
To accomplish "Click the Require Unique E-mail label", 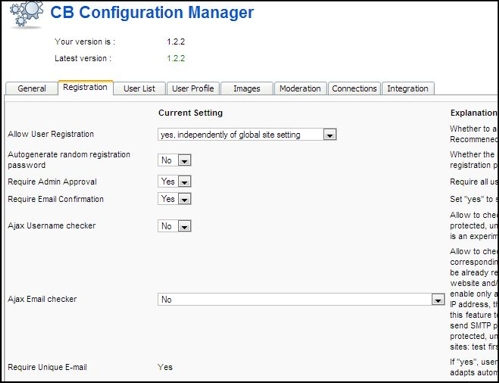I will click(47, 367).
